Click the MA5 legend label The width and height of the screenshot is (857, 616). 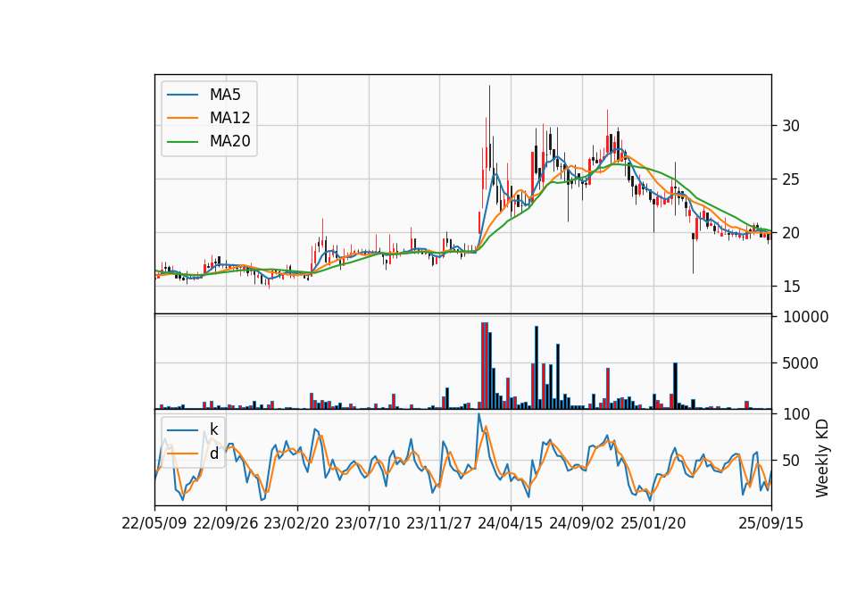(x=225, y=95)
